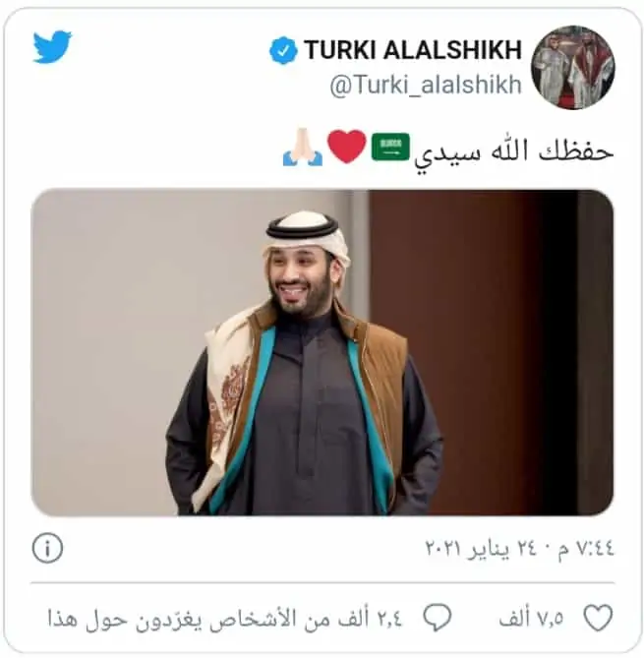Open the attached tweet photo
Image resolution: width=644 pixels, height=658 pixels.
[x=322, y=352]
